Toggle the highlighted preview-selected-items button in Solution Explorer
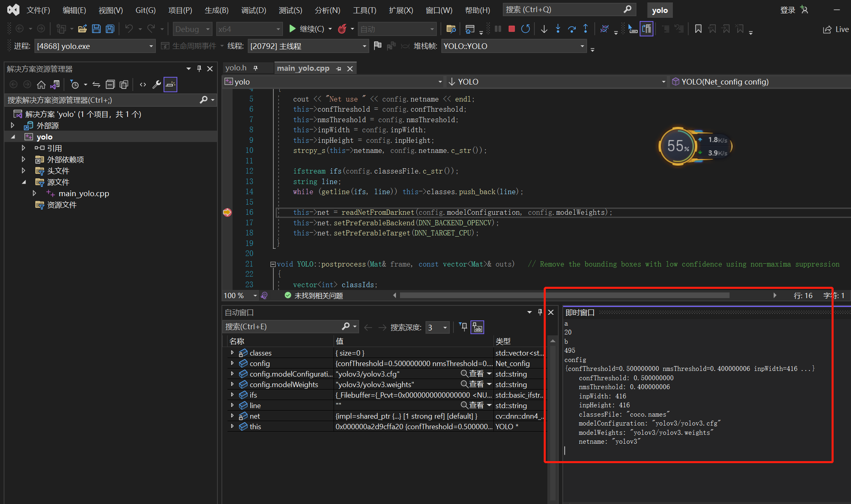The image size is (851, 504). click(170, 84)
